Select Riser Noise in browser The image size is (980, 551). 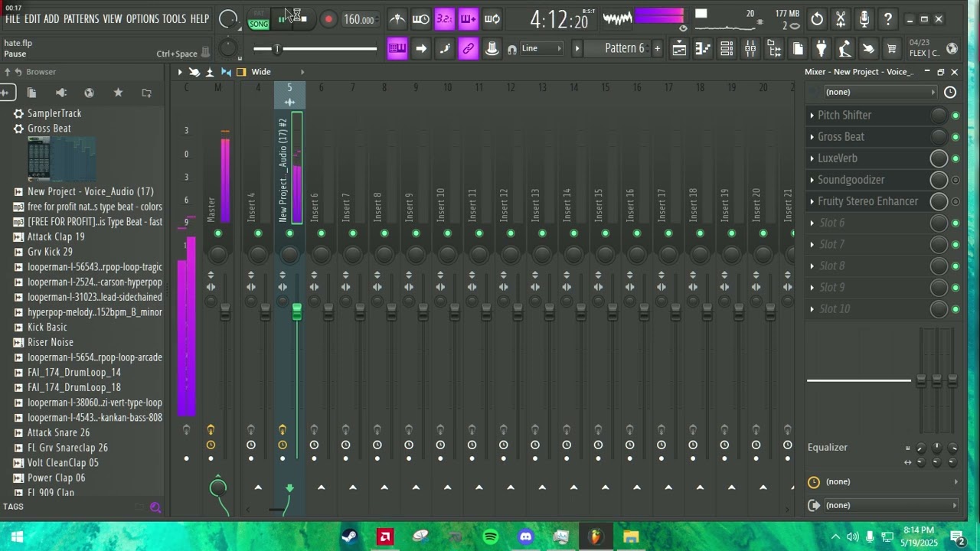coord(51,342)
